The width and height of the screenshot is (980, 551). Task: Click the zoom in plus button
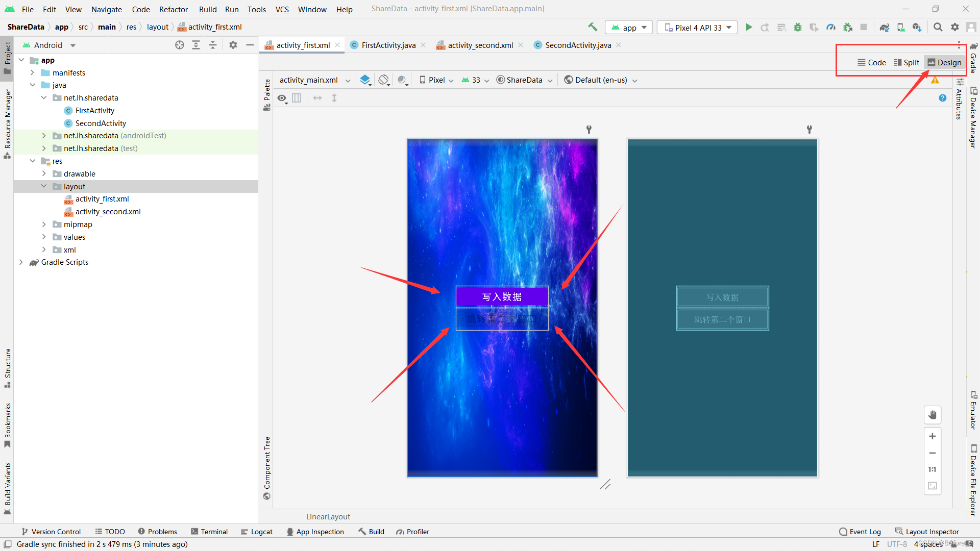click(933, 436)
